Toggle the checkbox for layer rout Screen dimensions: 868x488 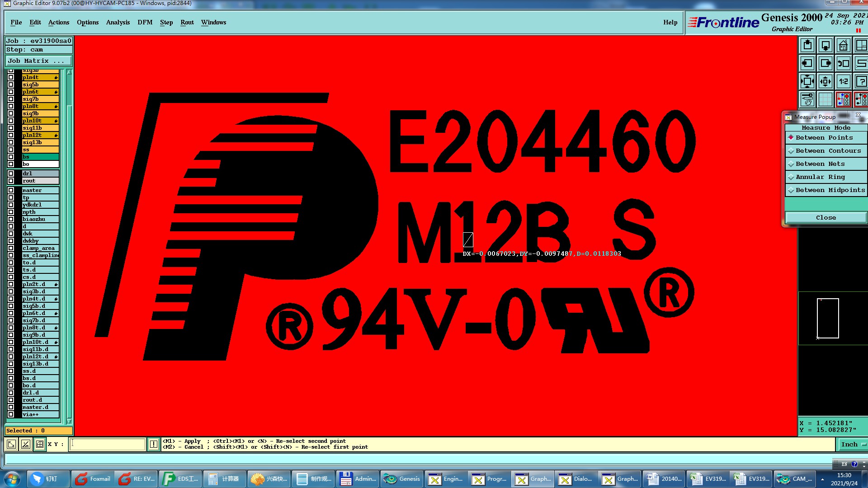11,181
